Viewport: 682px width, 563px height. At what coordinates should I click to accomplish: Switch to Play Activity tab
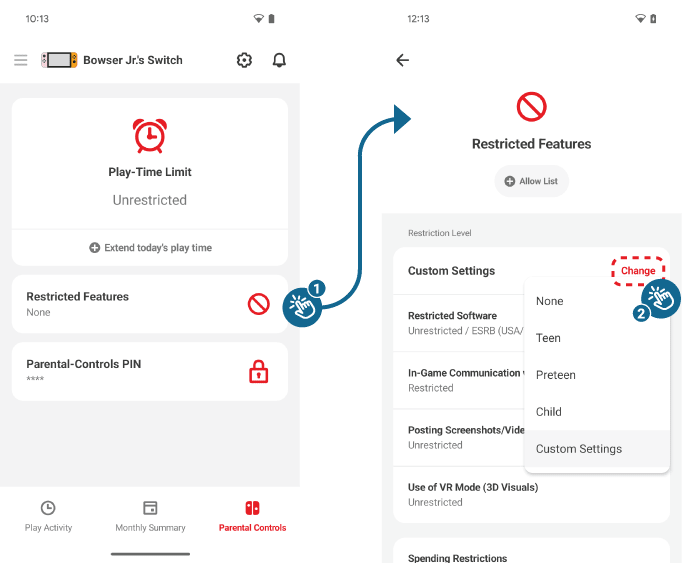48,516
